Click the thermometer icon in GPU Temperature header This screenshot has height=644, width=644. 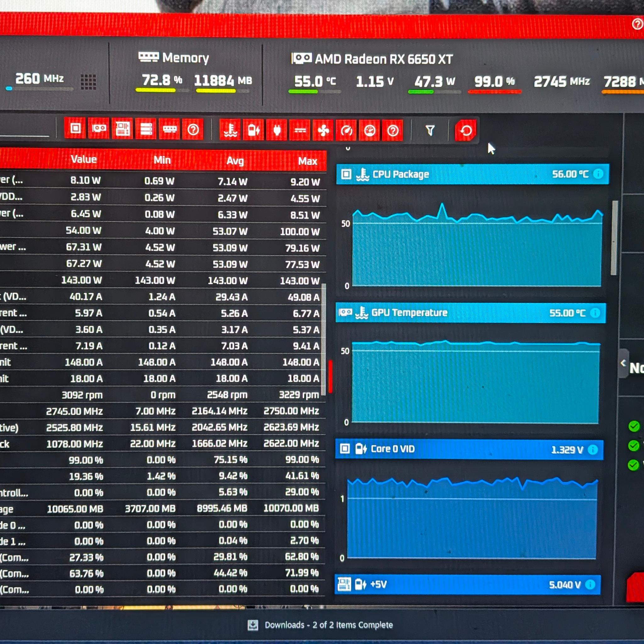click(361, 313)
